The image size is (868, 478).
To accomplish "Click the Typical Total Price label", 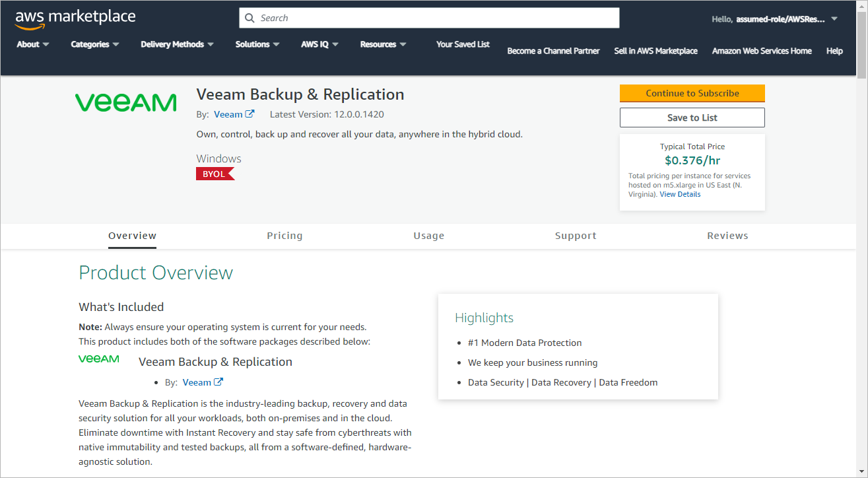I will [692, 147].
